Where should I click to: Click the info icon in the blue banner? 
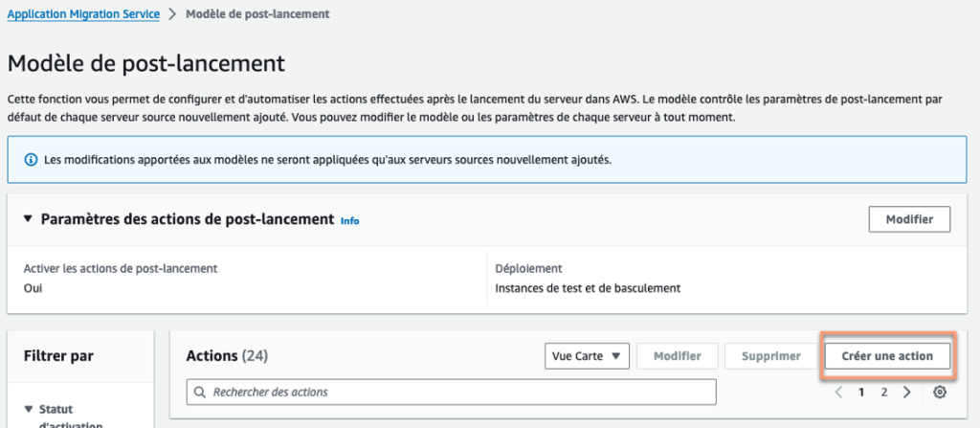point(30,159)
